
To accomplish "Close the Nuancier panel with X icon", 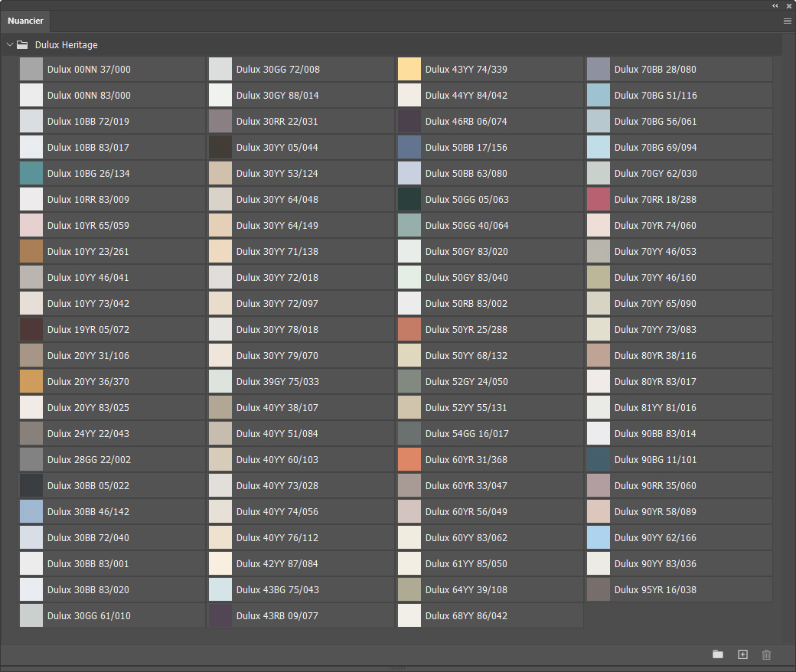I will tap(788, 5).
